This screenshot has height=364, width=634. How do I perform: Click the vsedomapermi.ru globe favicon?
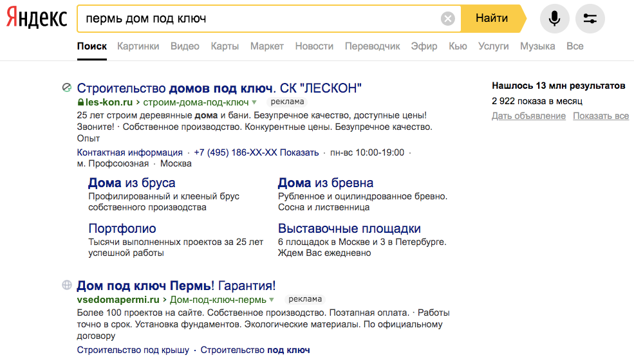pyautogui.click(x=67, y=285)
